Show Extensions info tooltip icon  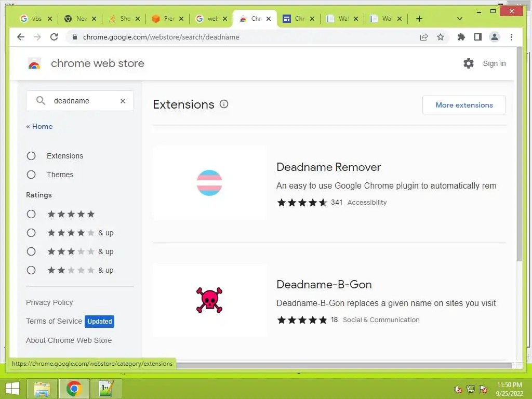pos(224,104)
